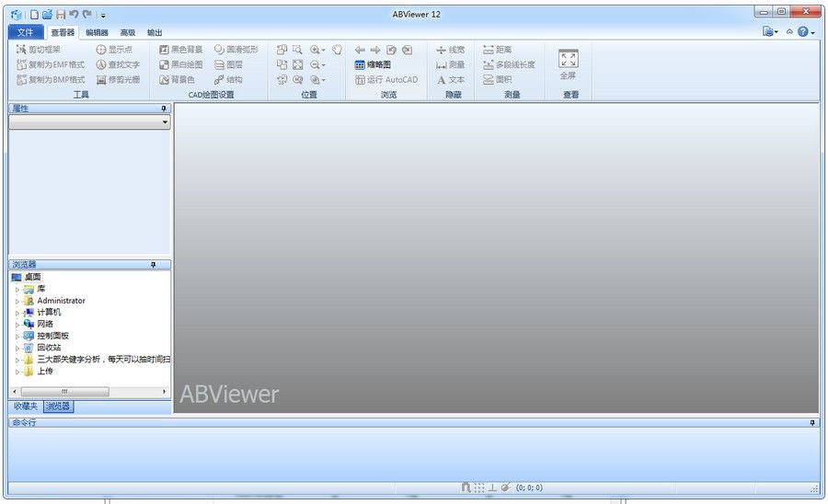Click 运行 AutoCAD button

point(386,80)
